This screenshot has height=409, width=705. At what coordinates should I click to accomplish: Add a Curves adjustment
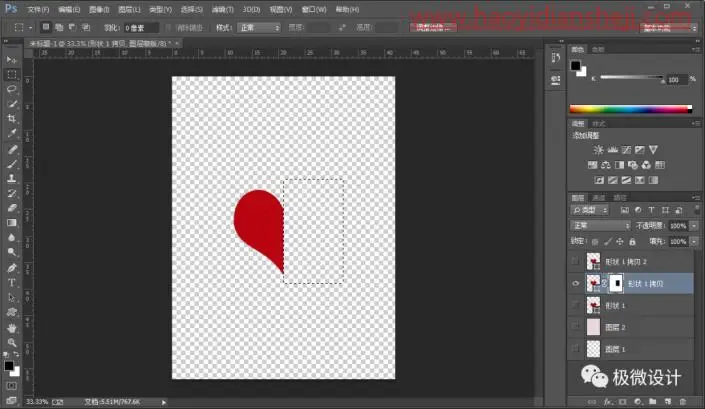(x=626, y=150)
